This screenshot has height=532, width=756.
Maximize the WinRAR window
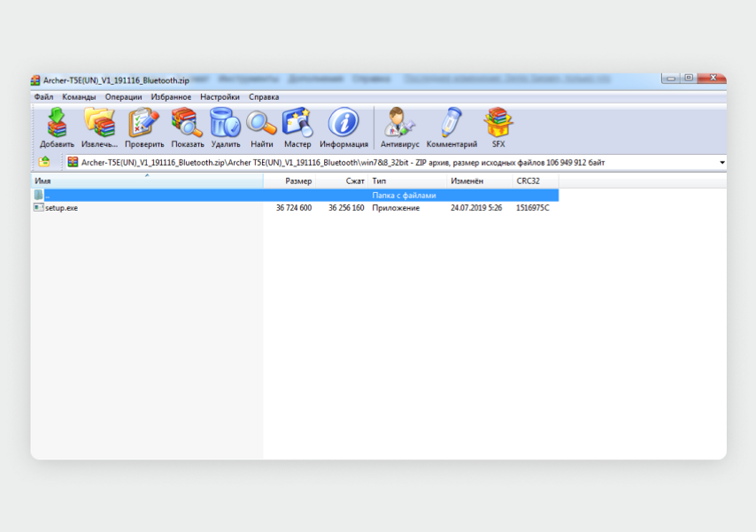coord(689,78)
